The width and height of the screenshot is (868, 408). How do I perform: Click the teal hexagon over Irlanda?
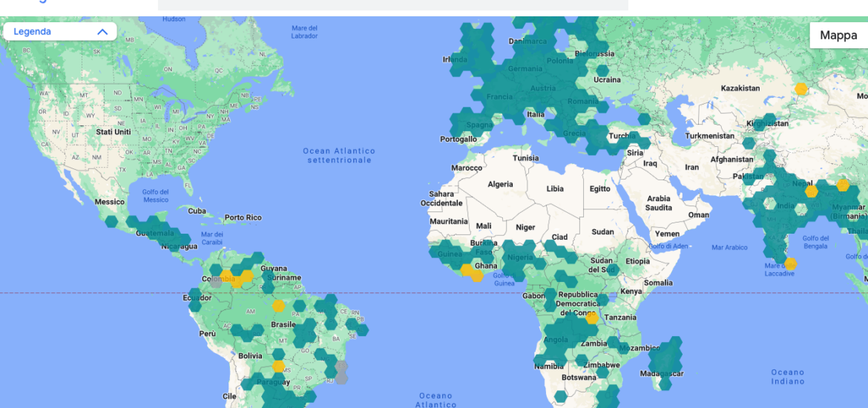[x=456, y=61]
